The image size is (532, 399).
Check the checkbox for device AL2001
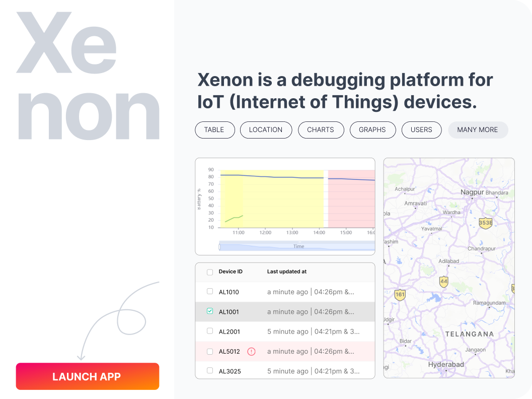coord(210,331)
